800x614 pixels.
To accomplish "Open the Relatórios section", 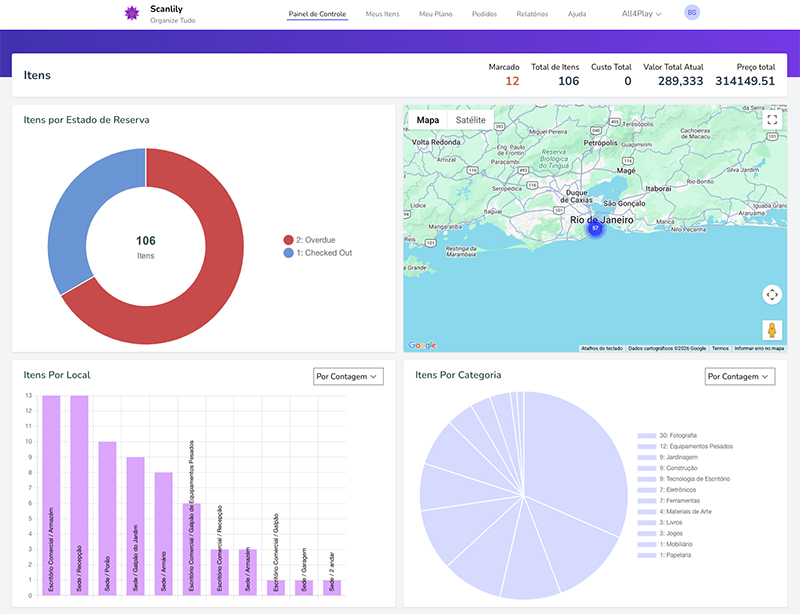I will coord(532,14).
